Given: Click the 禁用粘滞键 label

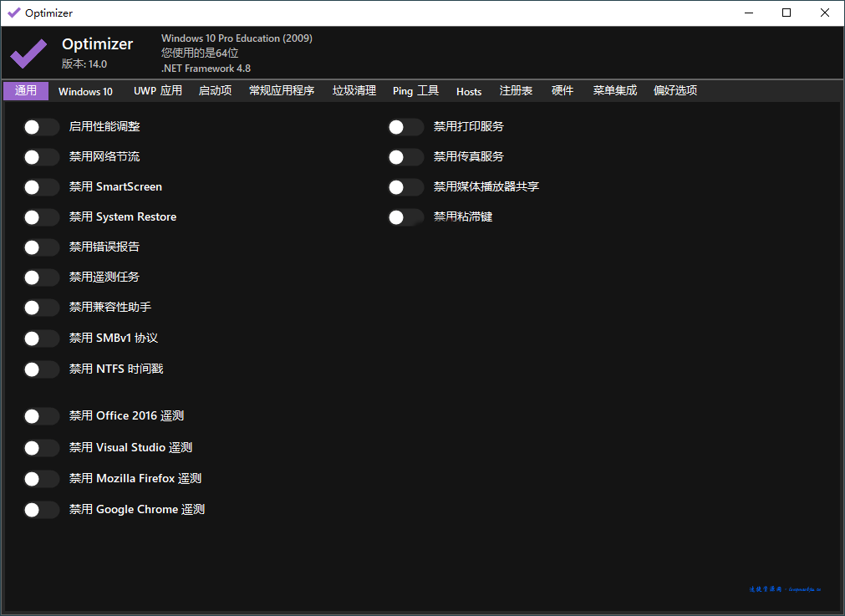Looking at the screenshot, I should coord(463,216).
